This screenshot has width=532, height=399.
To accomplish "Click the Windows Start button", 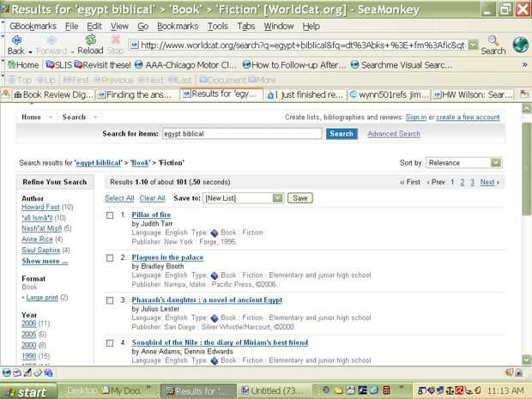I will [28, 391].
